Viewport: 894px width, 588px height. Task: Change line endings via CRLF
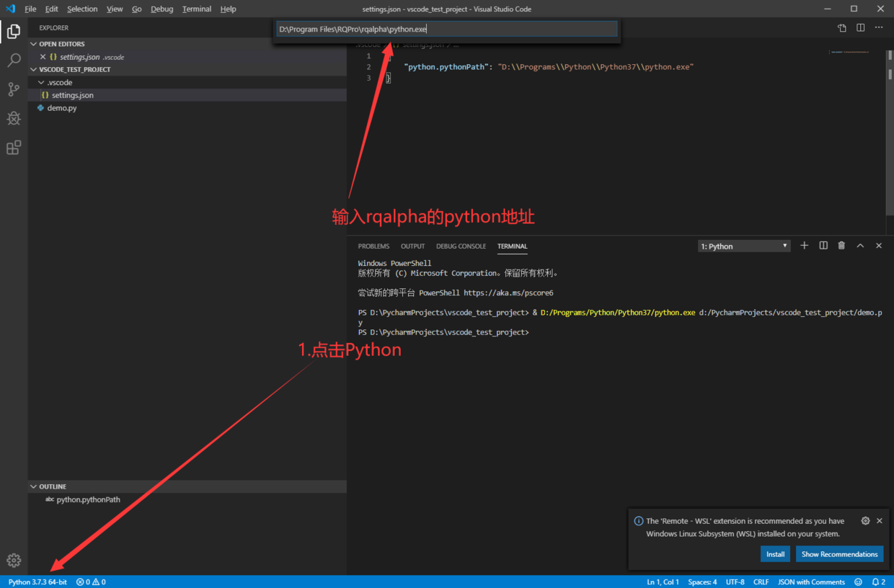pos(761,582)
